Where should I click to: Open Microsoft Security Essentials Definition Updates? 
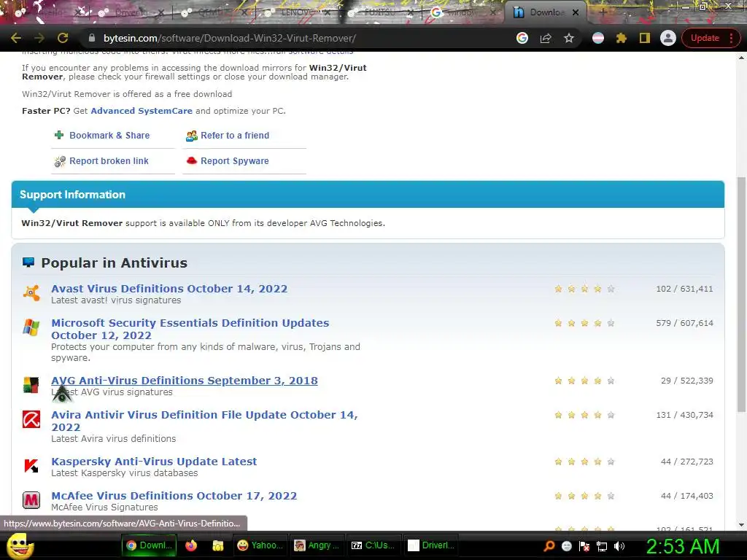click(190, 329)
